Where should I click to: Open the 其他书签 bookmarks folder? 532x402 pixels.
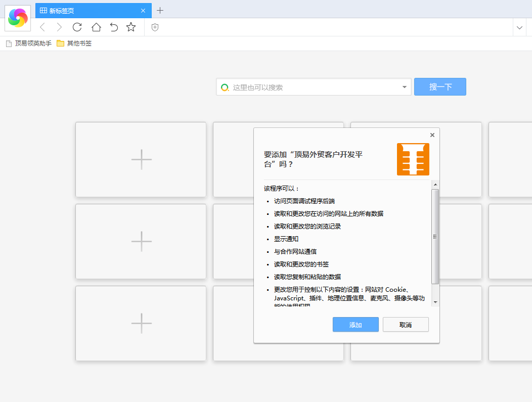tap(74, 43)
